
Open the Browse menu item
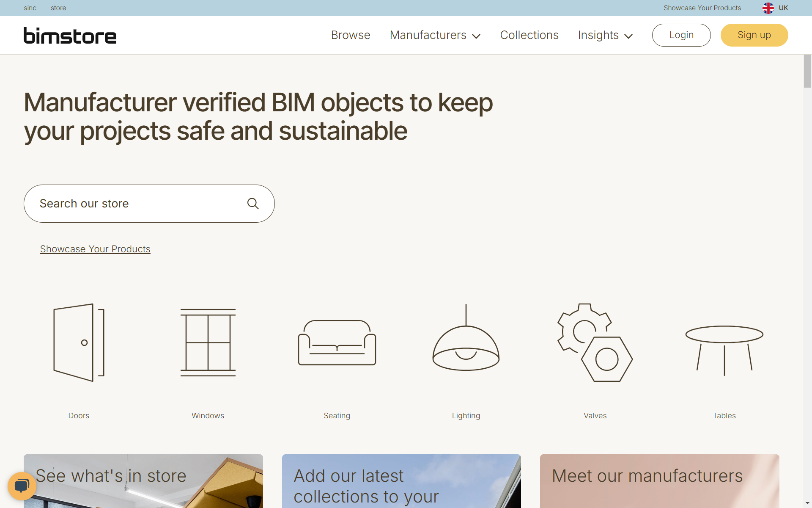pos(350,35)
